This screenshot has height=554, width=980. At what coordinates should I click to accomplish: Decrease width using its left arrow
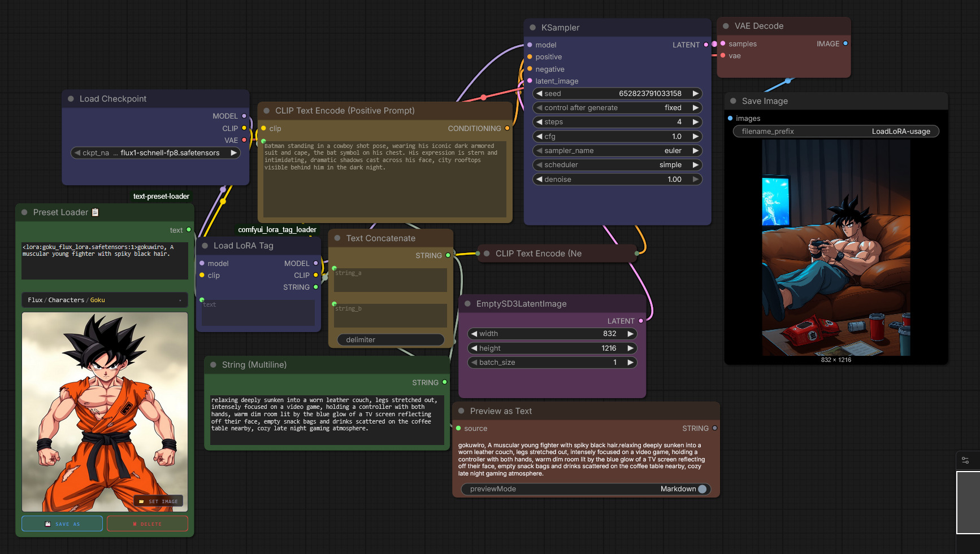(x=475, y=334)
